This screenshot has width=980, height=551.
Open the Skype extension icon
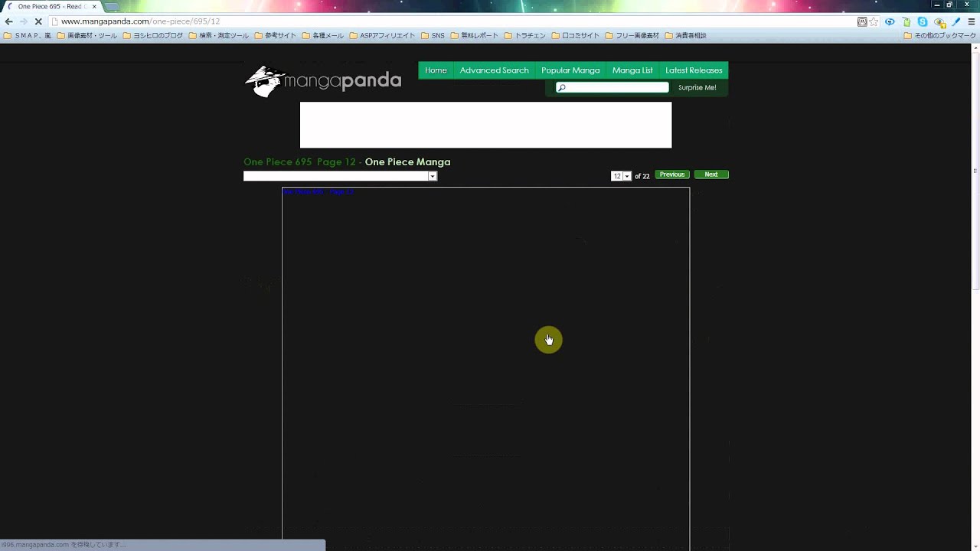tap(923, 21)
